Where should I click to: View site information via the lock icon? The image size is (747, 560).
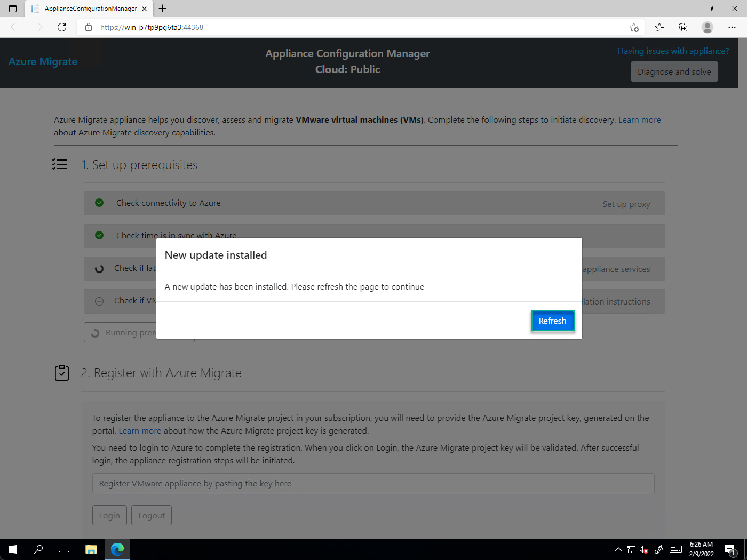point(89,27)
